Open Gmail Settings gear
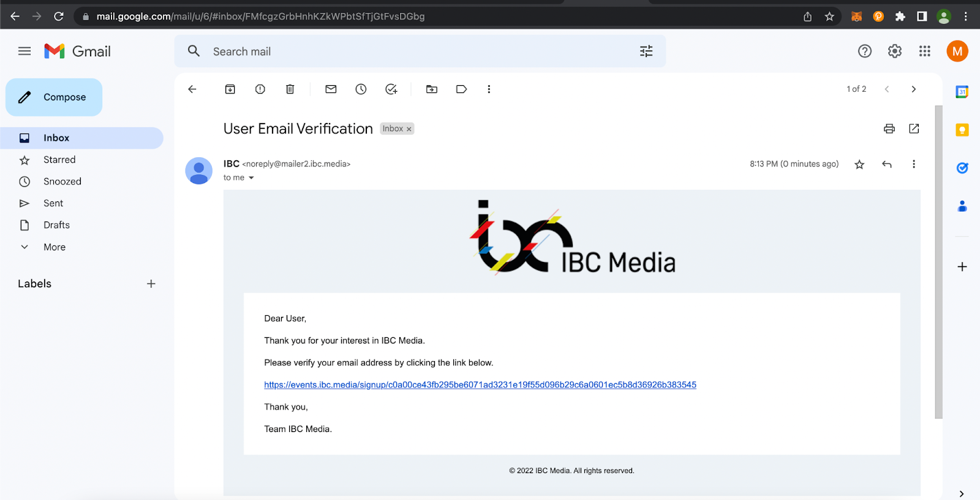This screenshot has height=500, width=980. click(x=895, y=51)
